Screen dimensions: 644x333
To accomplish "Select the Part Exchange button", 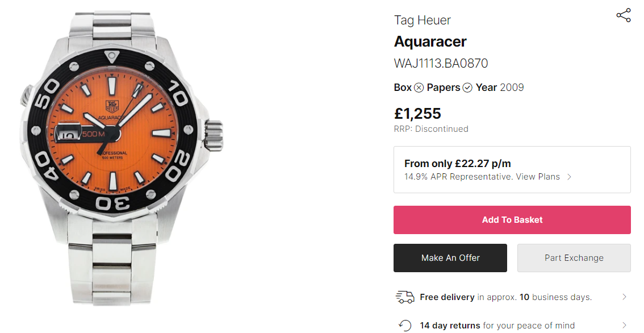I will 574,258.
